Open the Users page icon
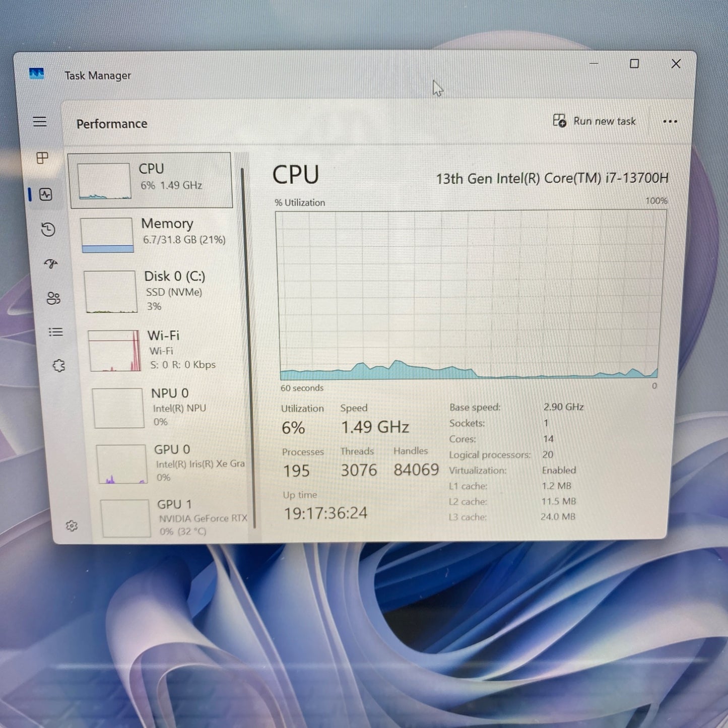The image size is (728, 728). tap(53, 298)
